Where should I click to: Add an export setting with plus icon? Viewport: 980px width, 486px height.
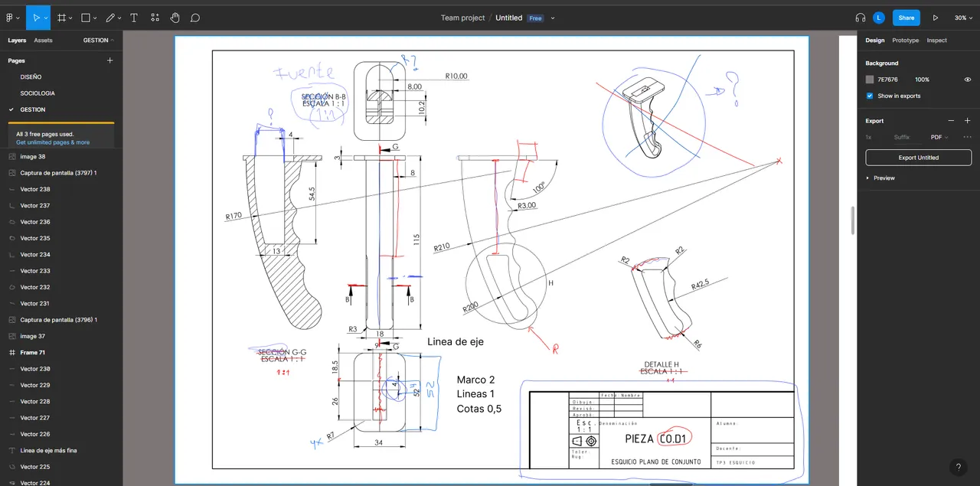pyautogui.click(x=968, y=121)
